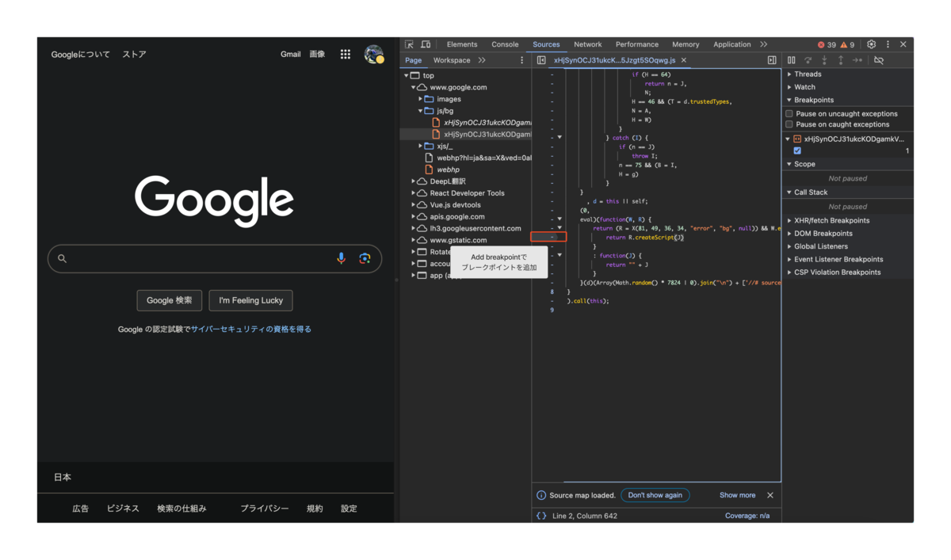This screenshot has height=560, width=951.
Task: Hide the file navigator sidebar
Action: [541, 60]
